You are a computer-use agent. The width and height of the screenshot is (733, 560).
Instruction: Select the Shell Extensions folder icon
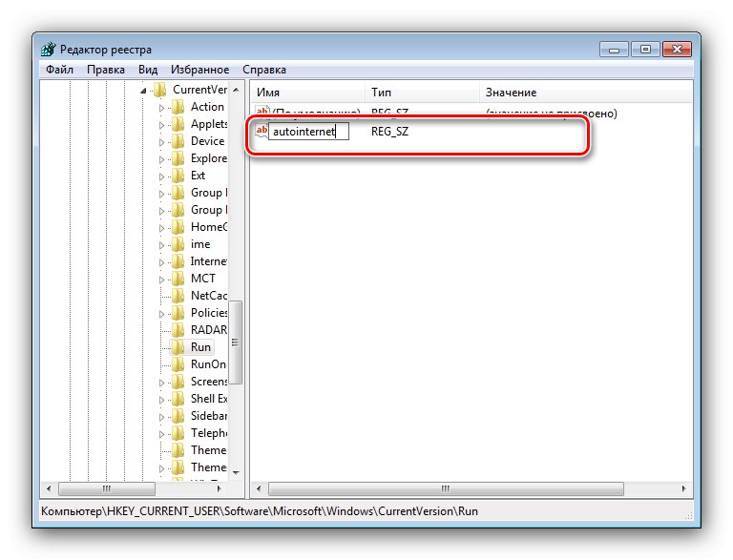point(178,399)
